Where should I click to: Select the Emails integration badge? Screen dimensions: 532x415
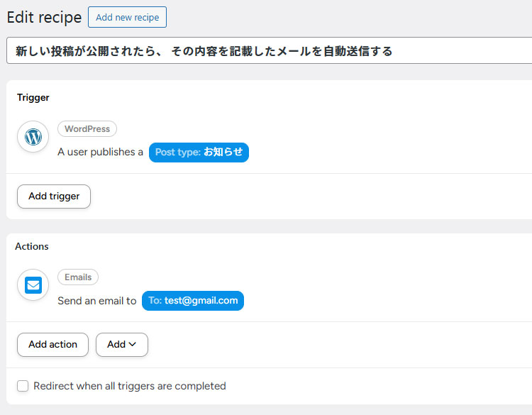pos(78,277)
